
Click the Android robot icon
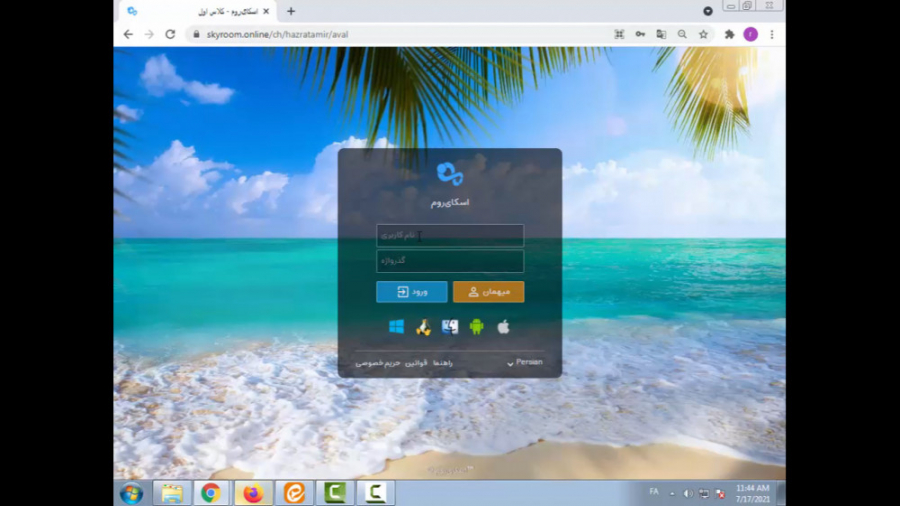coord(476,327)
